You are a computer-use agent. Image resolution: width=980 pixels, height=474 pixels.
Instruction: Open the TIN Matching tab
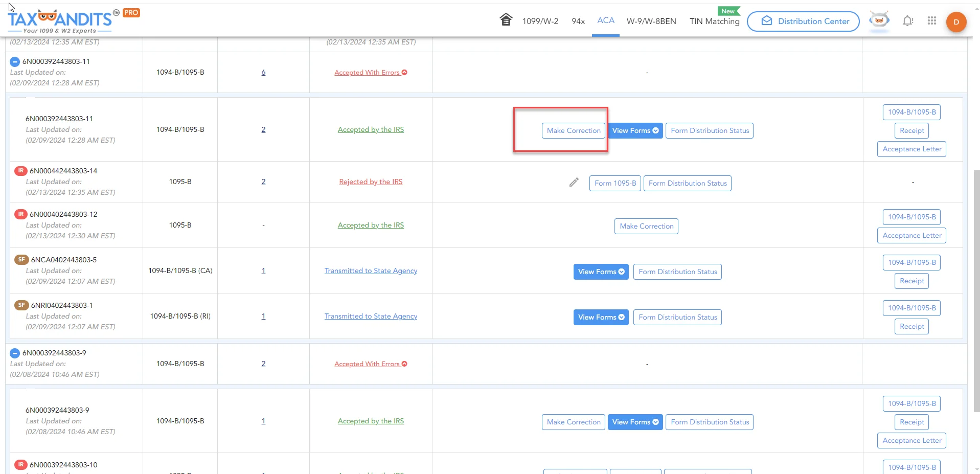coord(714,21)
